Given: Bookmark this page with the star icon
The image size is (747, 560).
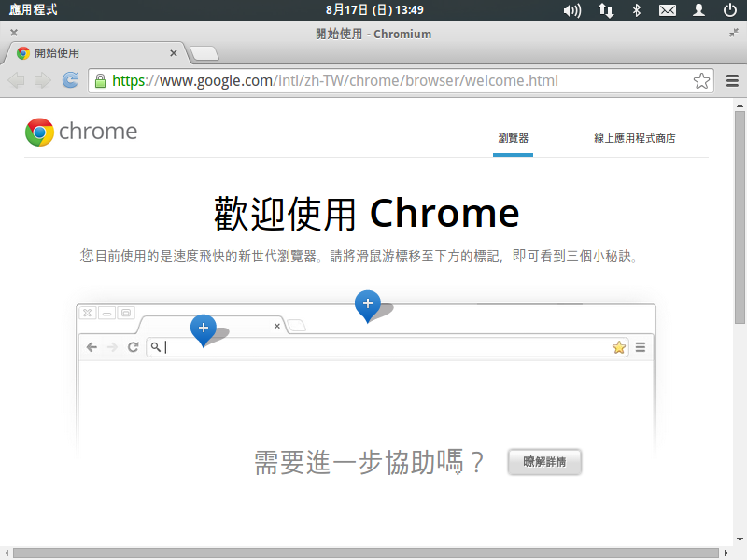Looking at the screenshot, I should 701,81.
